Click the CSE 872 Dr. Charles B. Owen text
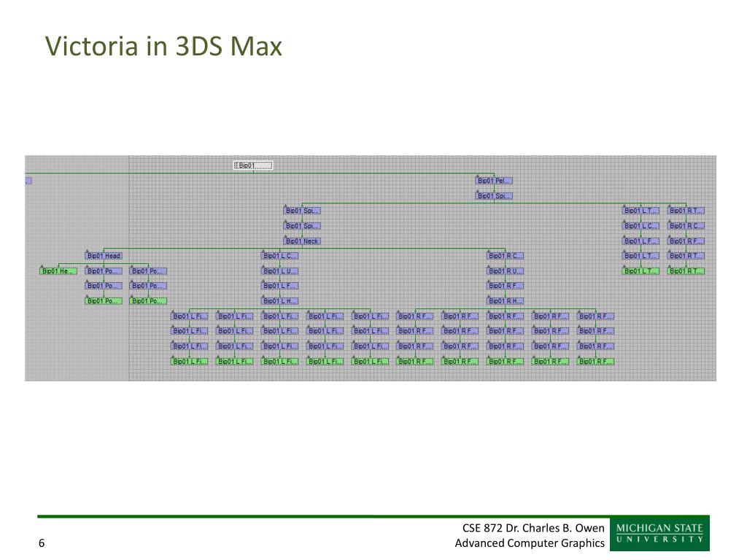 coord(533,528)
